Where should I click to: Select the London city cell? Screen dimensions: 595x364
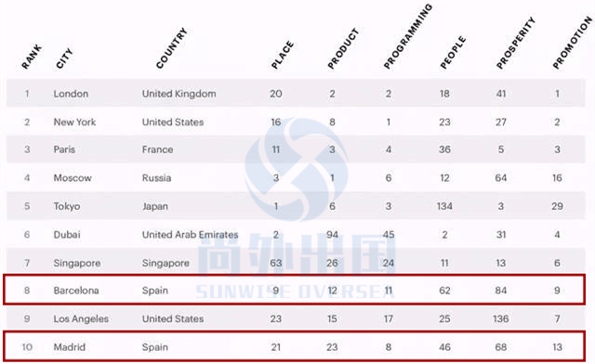pyautogui.click(x=71, y=94)
